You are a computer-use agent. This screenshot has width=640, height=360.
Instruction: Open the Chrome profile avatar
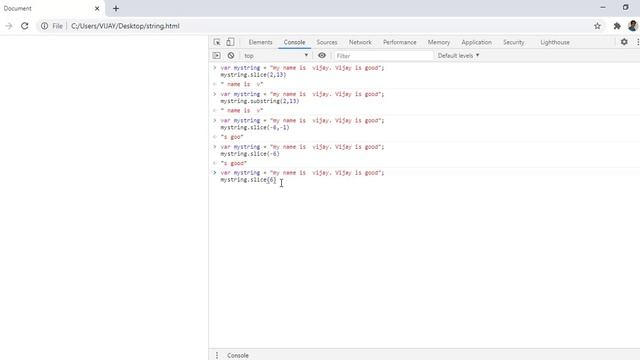633,26
